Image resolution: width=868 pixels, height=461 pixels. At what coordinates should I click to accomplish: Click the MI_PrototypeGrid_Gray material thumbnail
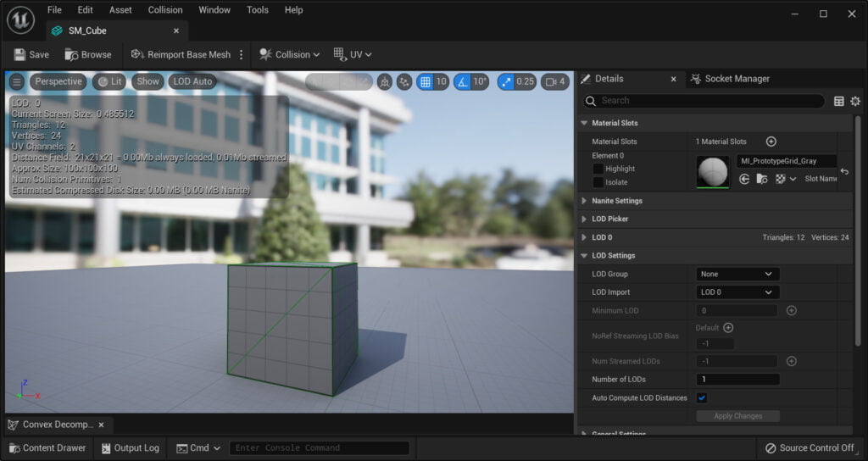(x=712, y=171)
